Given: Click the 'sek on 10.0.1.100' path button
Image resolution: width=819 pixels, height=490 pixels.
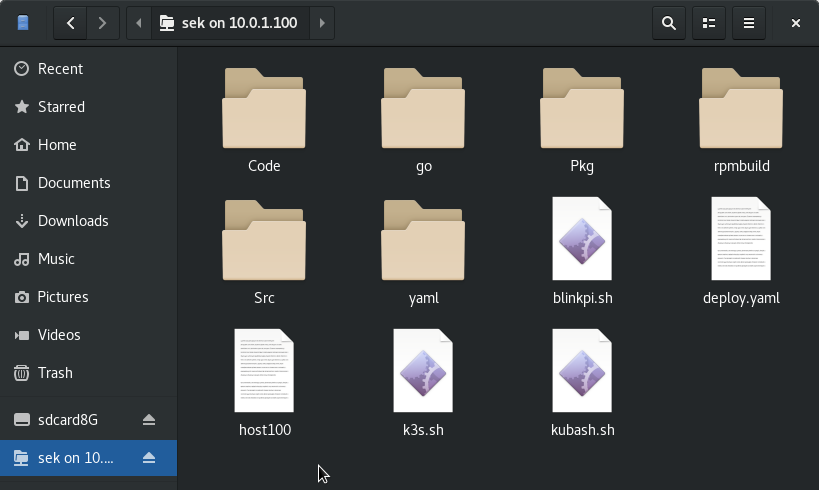Looking at the screenshot, I should (229, 23).
